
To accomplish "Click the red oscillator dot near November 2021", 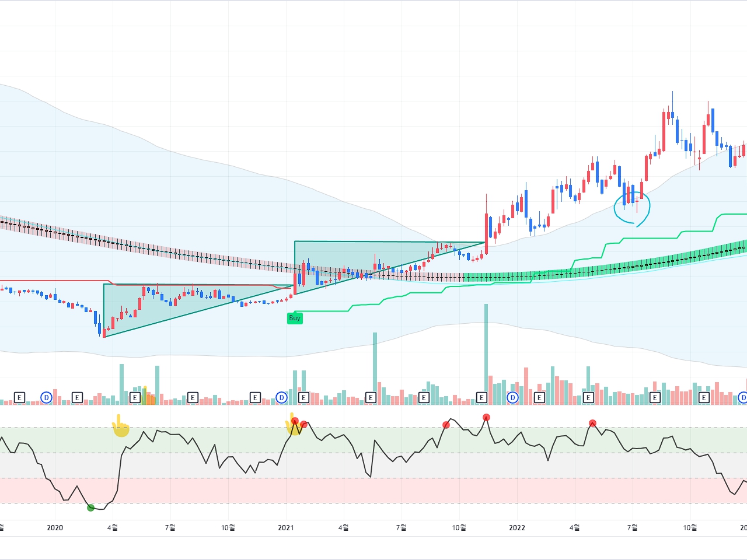I will [487, 417].
